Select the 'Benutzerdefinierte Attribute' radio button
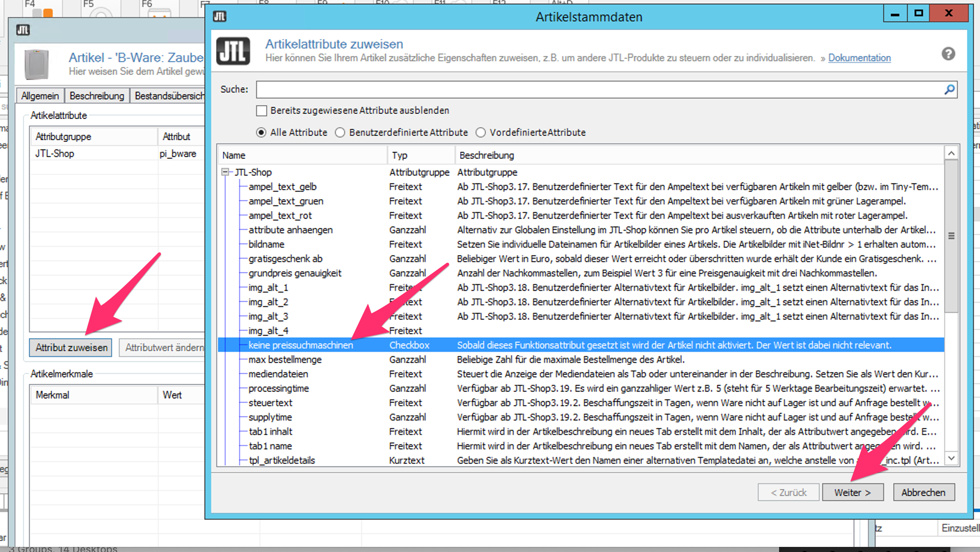The width and height of the screenshot is (980, 552). (340, 133)
